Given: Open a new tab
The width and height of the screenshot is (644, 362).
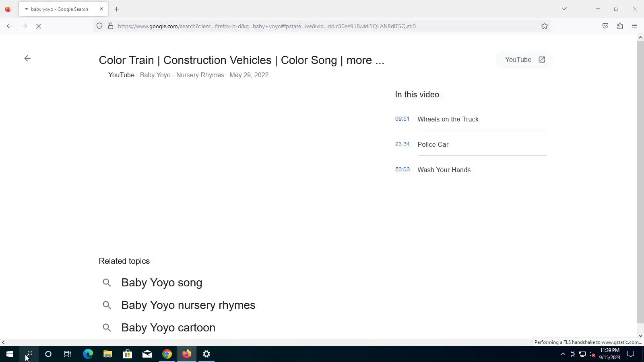Looking at the screenshot, I should click(x=117, y=9).
